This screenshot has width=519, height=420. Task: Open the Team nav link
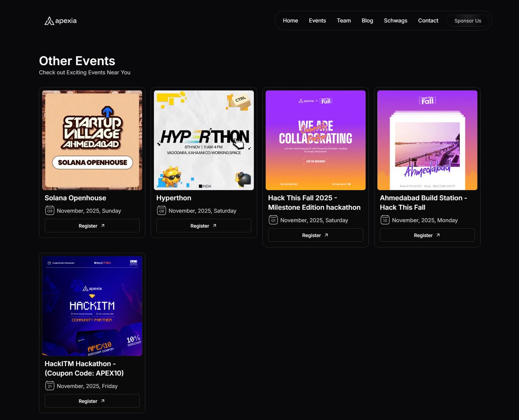click(344, 20)
